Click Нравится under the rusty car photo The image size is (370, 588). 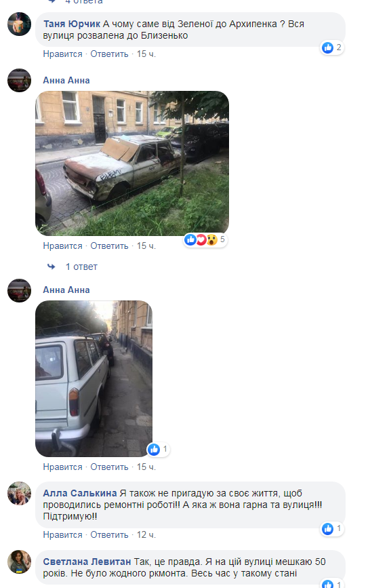coord(62,246)
